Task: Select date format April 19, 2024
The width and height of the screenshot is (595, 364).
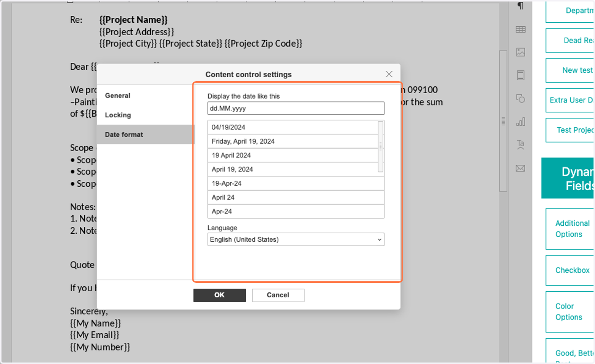Action: coord(293,169)
